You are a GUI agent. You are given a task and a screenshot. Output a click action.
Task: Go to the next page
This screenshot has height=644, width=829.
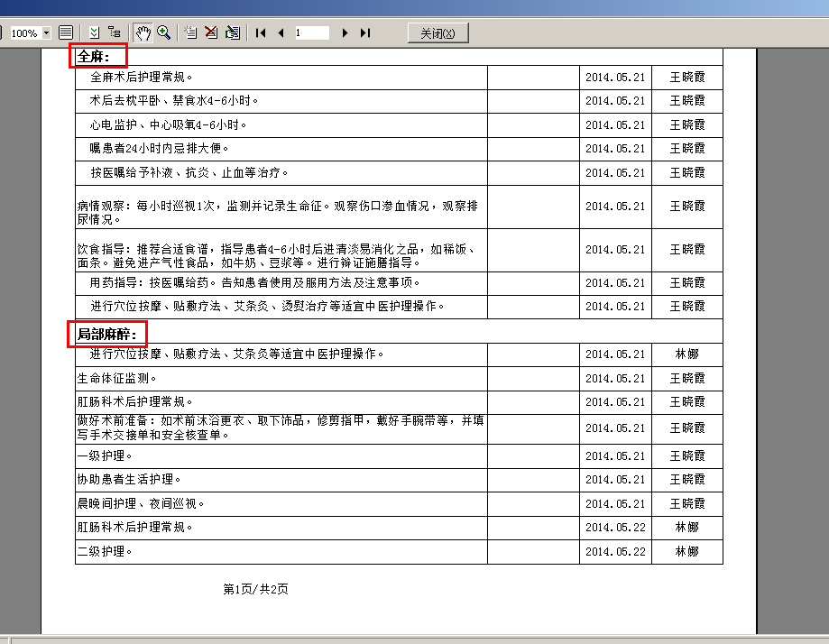coord(345,32)
